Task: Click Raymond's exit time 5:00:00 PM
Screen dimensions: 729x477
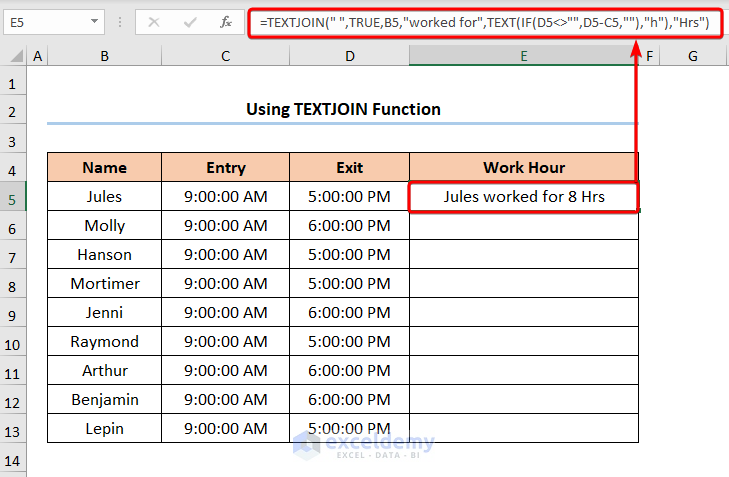Action: pos(350,342)
